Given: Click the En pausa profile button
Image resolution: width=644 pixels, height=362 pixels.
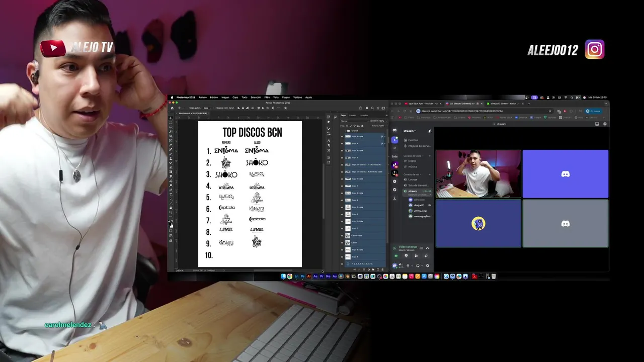Looking at the screenshot, I should [x=593, y=111].
